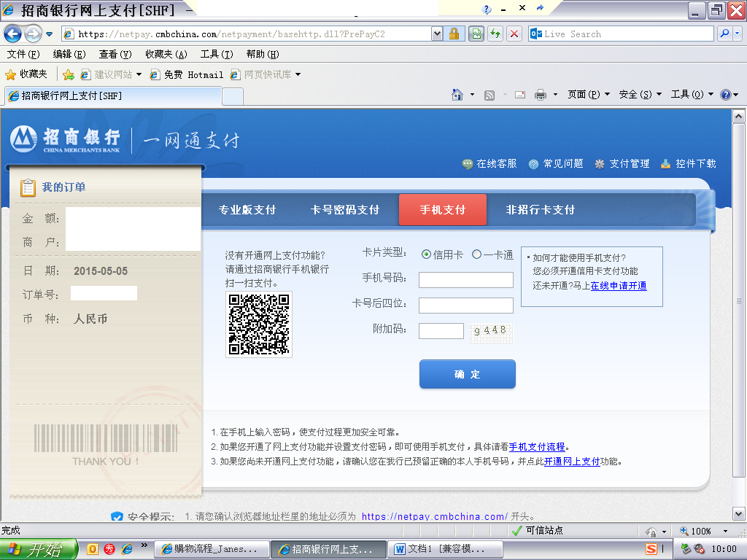Open the 工具(T) menu

pyautogui.click(x=217, y=54)
